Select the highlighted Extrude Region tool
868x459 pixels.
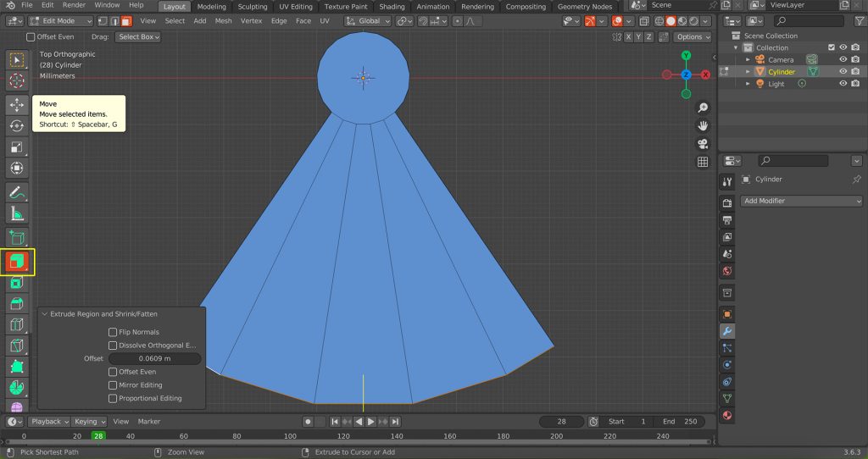click(17, 263)
